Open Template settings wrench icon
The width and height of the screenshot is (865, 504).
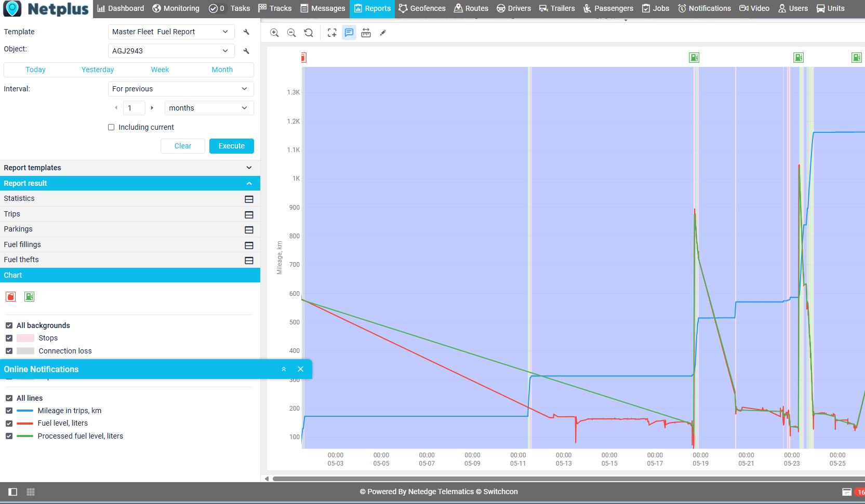point(246,32)
